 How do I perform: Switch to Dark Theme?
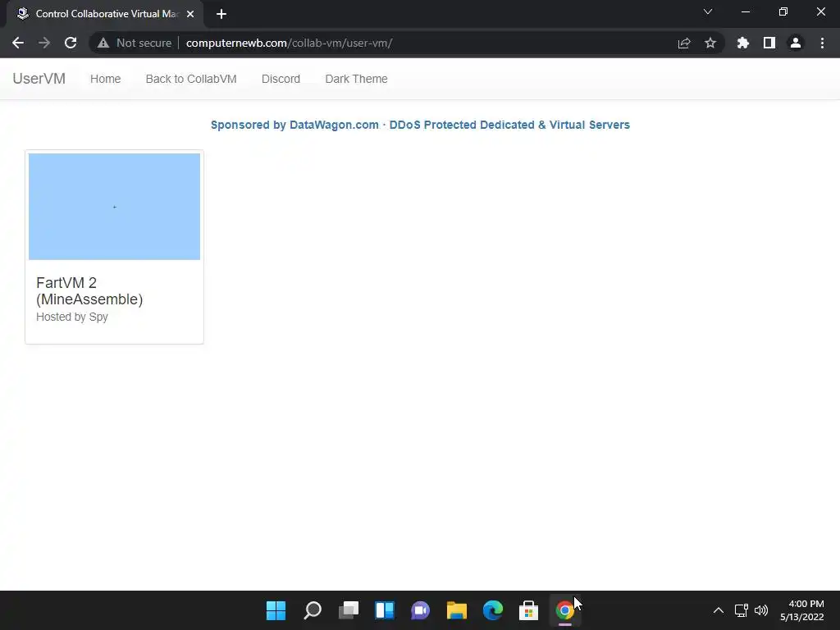356,79
